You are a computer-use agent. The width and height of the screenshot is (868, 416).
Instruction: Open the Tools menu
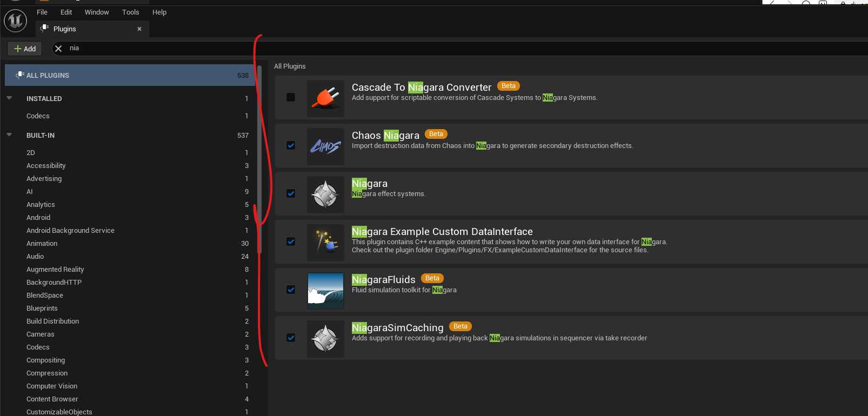130,12
